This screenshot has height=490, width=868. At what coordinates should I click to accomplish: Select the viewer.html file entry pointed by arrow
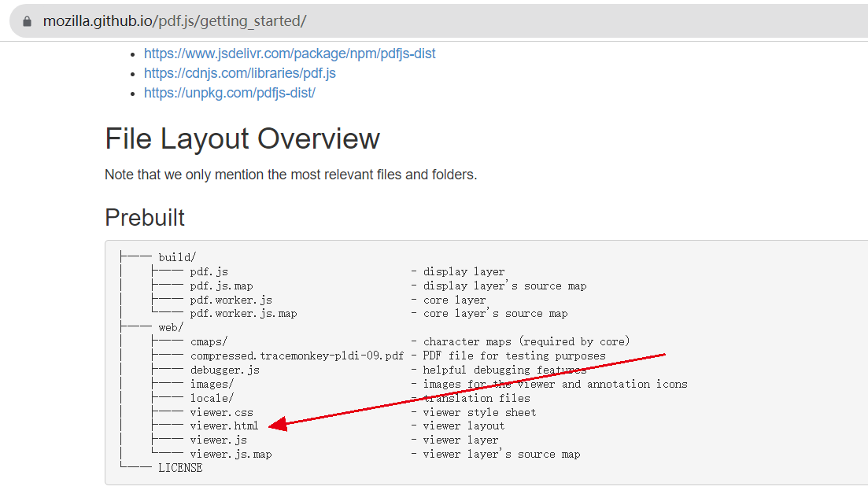pos(223,426)
